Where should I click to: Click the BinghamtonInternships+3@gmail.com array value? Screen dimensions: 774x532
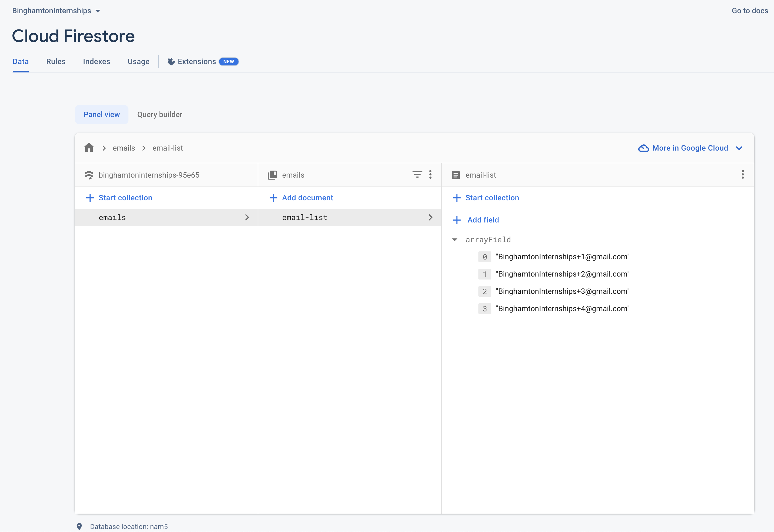click(562, 291)
